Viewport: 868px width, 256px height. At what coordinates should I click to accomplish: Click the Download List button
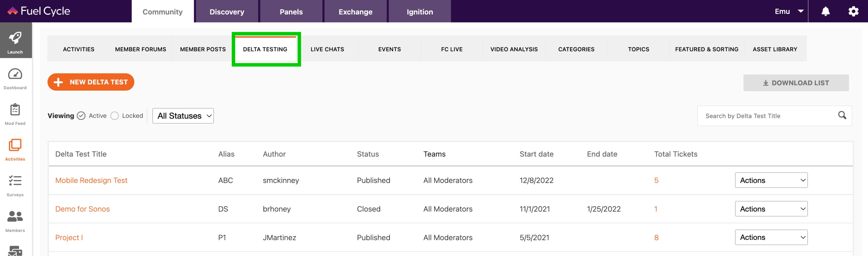click(x=796, y=83)
